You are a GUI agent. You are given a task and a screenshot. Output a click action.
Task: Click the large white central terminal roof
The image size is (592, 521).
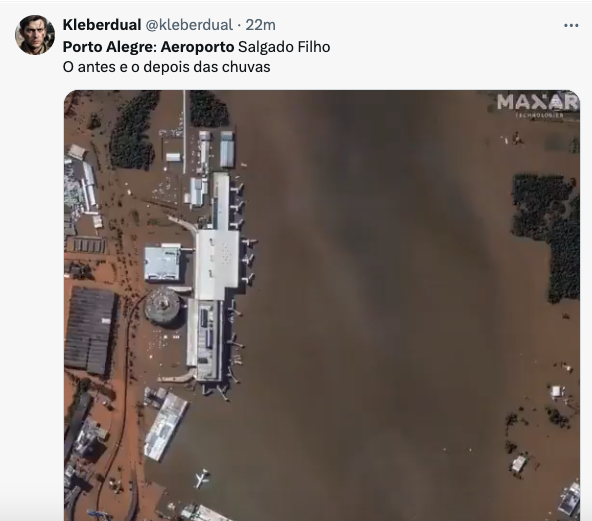point(216,264)
